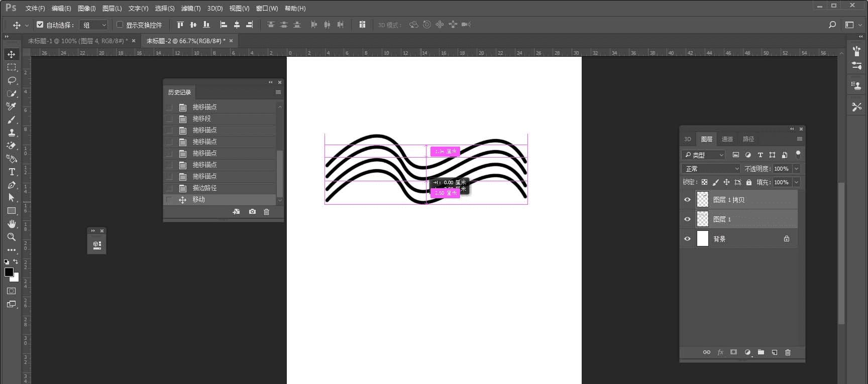This screenshot has height=384, width=868.
Task: Toggle lock transparent pixels
Action: click(705, 182)
